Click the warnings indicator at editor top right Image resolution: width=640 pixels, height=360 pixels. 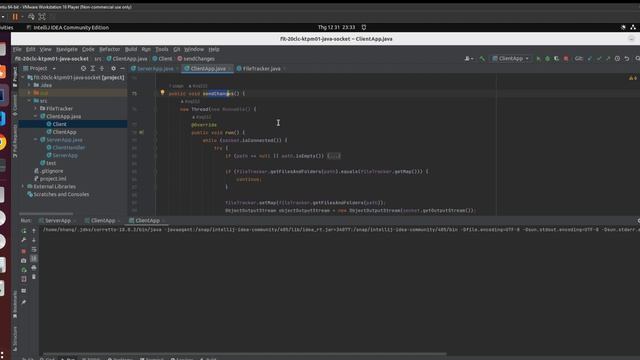(x=632, y=78)
